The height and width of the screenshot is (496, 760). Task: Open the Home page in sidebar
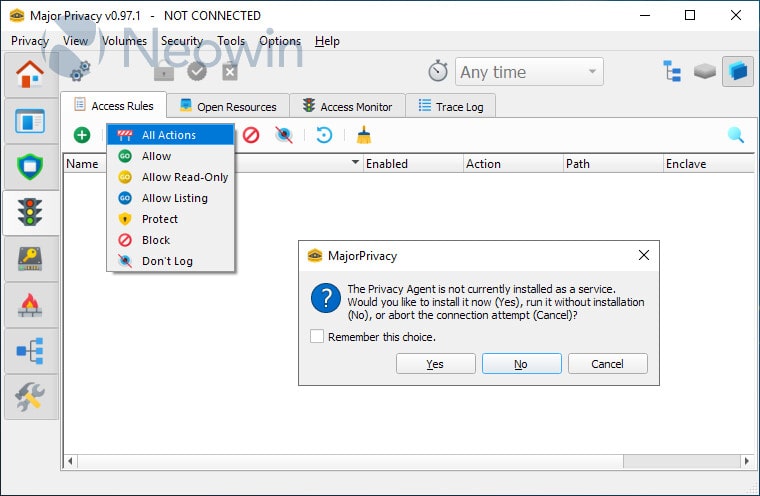(31, 75)
